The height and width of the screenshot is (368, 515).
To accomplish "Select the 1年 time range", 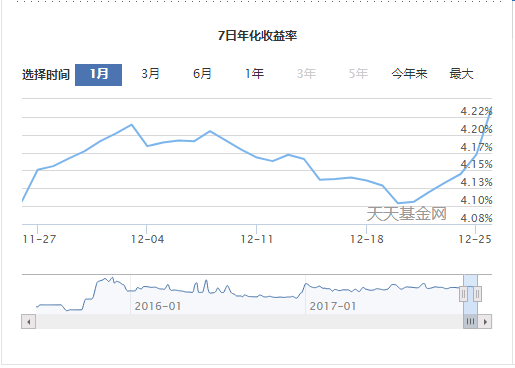I will [254, 74].
